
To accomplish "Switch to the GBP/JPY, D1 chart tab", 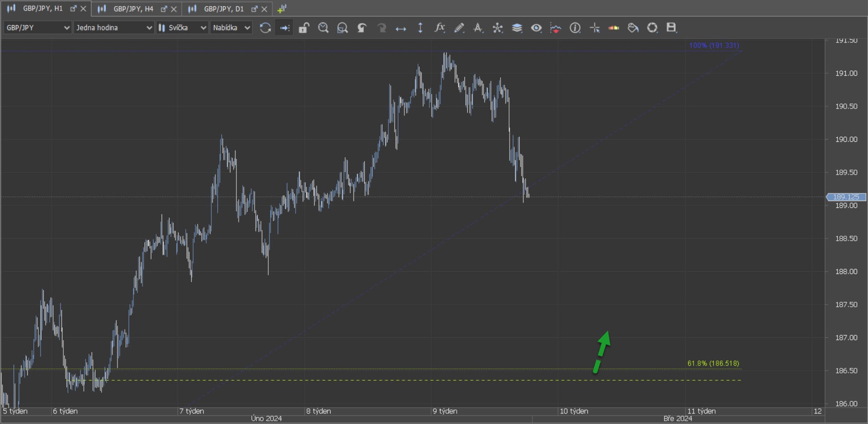I will pyautogui.click(x=224, y=9).
